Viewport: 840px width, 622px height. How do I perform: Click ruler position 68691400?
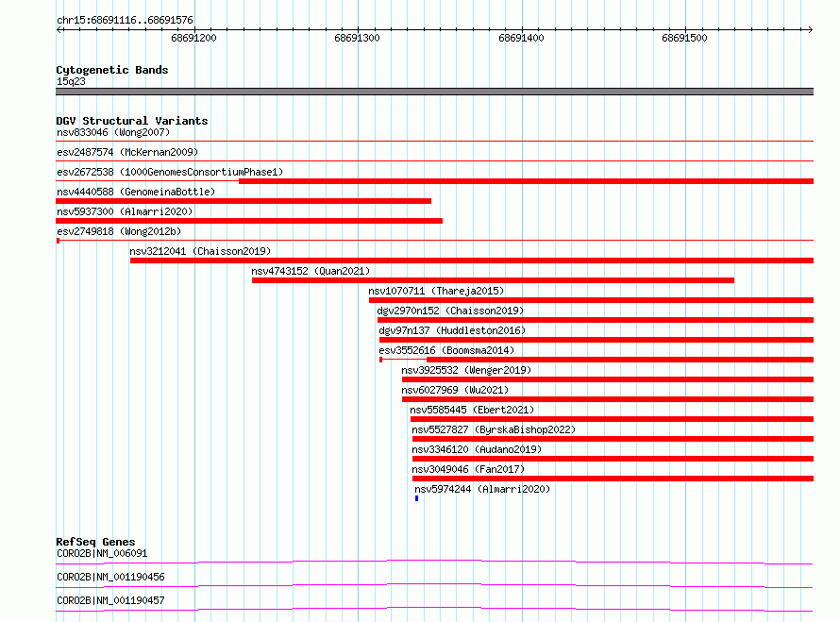[x=521, y=38]
